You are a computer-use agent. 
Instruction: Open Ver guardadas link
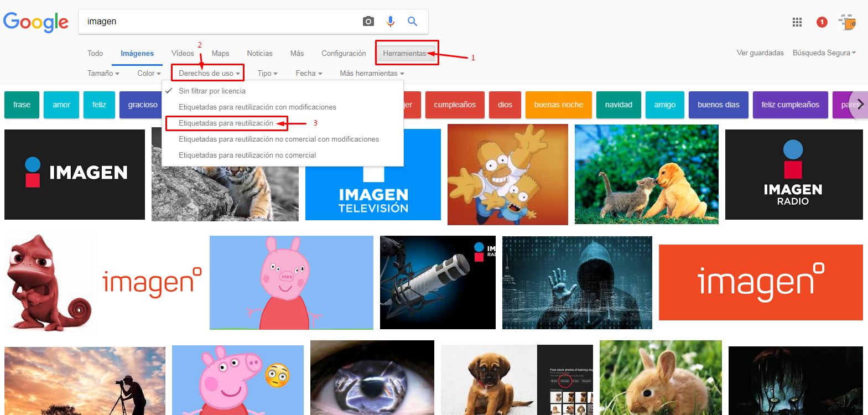click(760, 53)
